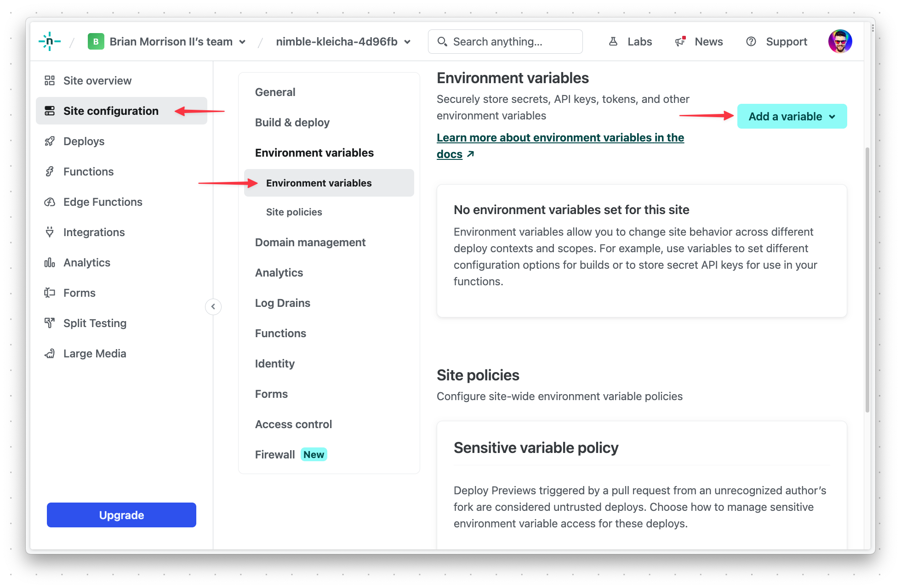Viewport: 901px width, 588px height.
Task: Click the Upgrade button
Action: tap(121, 515)
